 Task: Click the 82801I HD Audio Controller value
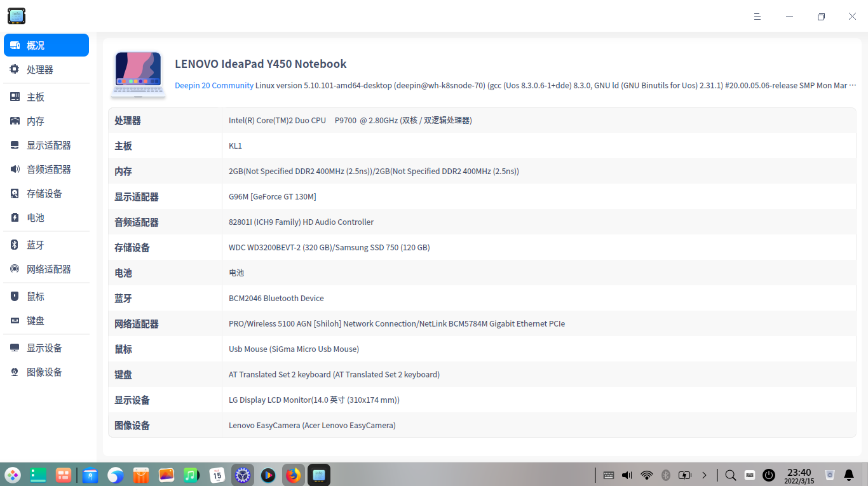tap(301, 222)
